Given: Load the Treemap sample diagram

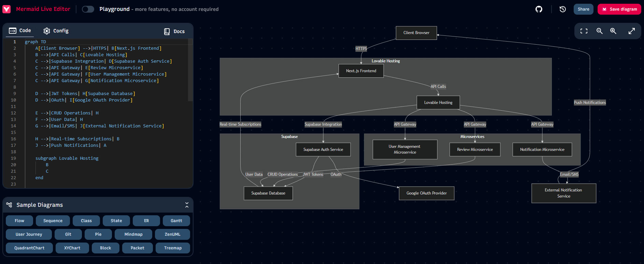Looking at the screenshot, I should pyautogui.click(x=173, y=248).
